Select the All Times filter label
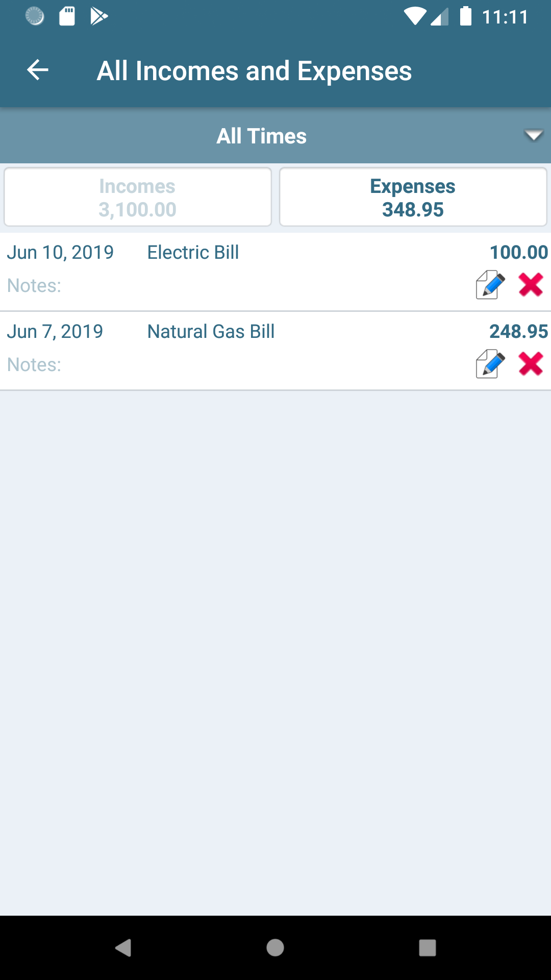This screenshot has width=551, height=980. pos(261,136)
